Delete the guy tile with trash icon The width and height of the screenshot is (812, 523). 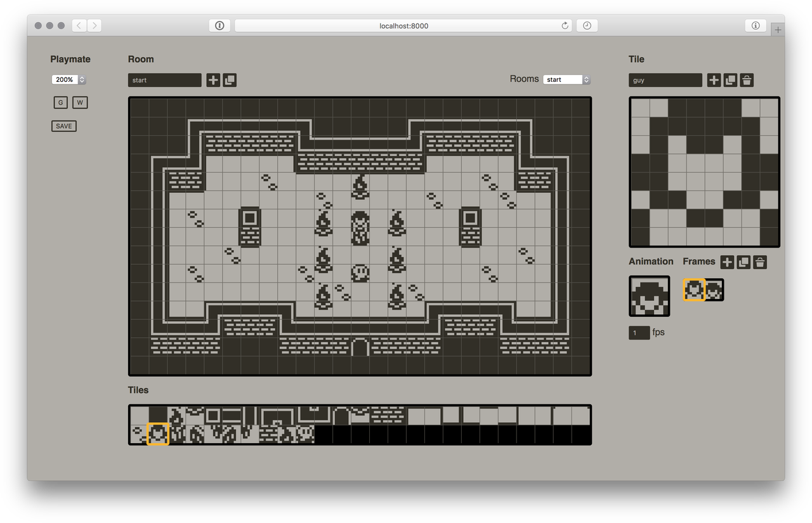pos(747,80)
